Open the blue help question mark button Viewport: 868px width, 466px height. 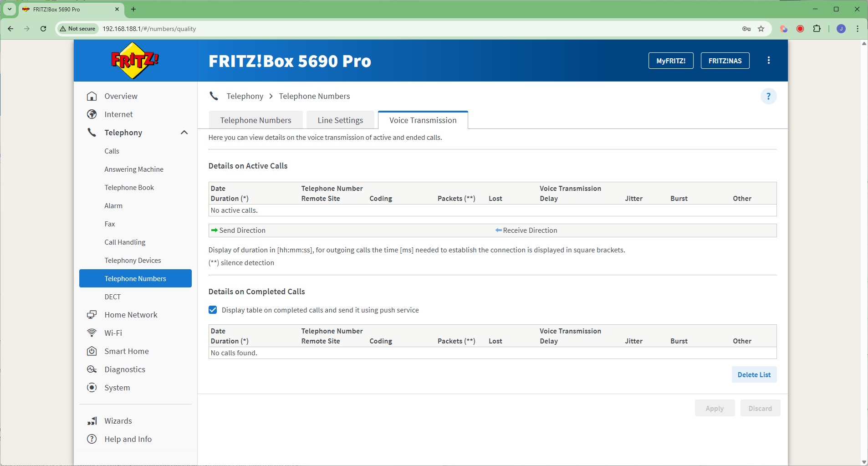(x=769, y=96)
